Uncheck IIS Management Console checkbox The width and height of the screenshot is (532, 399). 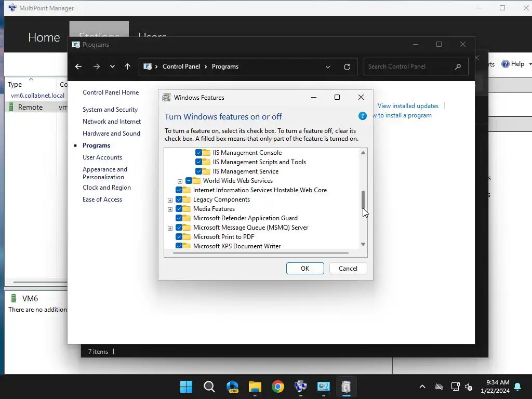(199, 153)
